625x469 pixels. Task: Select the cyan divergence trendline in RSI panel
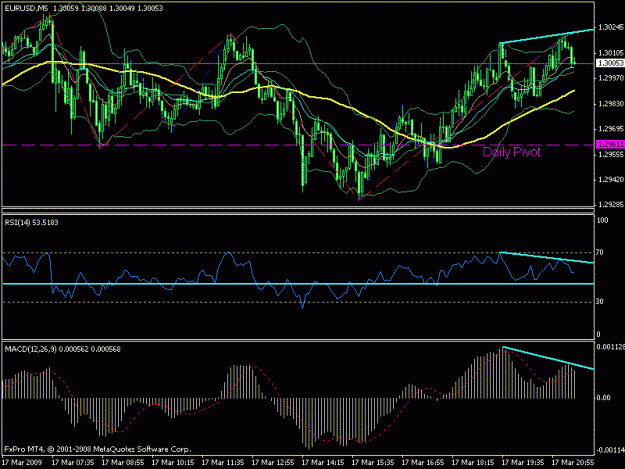pyautogui.click(x=547, y=257)
